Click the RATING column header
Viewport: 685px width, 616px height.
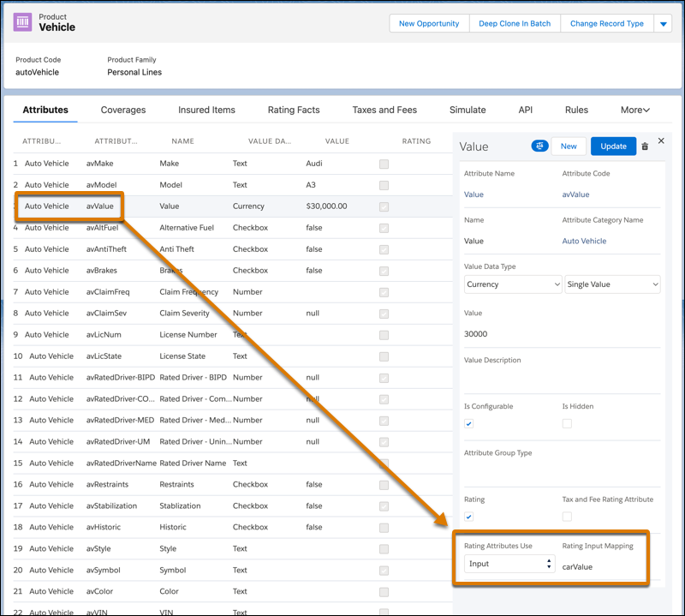[416, 141]
